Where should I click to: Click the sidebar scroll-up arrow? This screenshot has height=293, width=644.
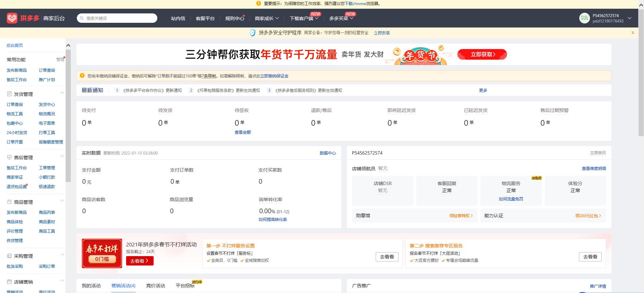(x=68, y=46)
